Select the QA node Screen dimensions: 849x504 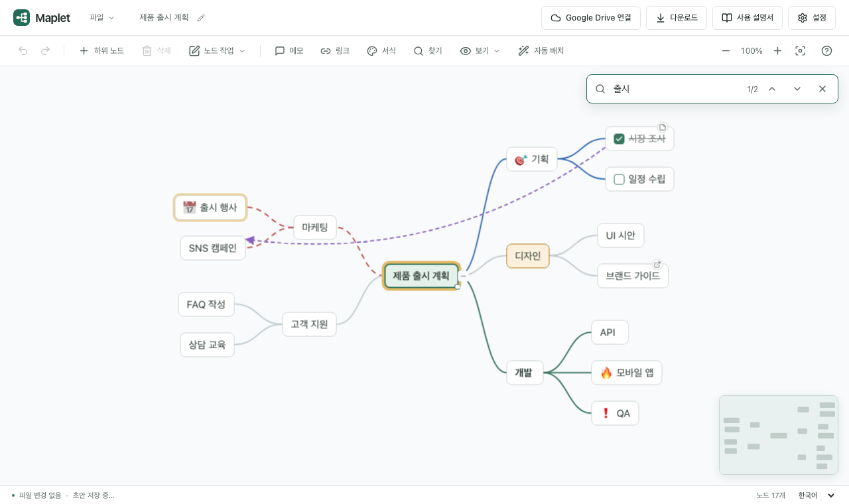tap(615, 413)
